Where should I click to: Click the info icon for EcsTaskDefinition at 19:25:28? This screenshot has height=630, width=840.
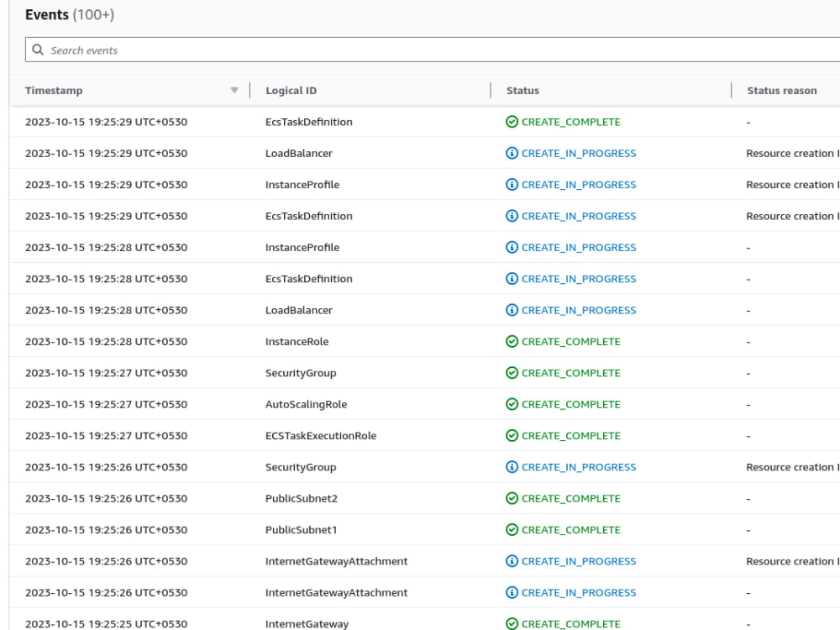point(512,279)
